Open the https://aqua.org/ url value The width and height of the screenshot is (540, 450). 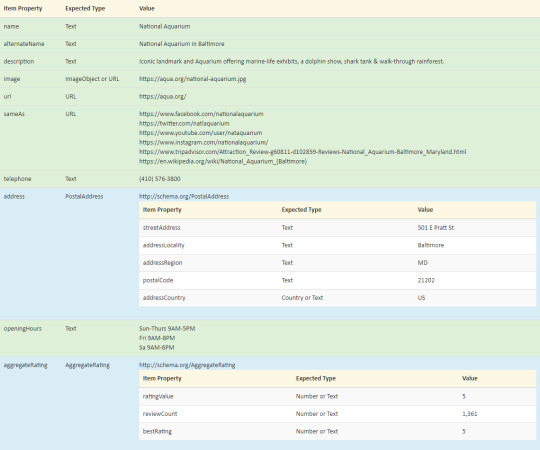click(x=163, y=96)
